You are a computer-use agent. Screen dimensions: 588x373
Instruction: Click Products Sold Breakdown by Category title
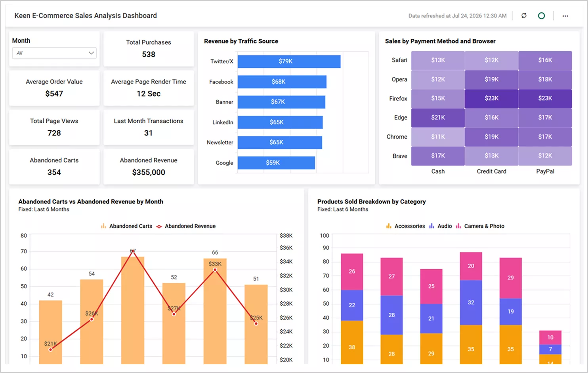tap(372, 202)
